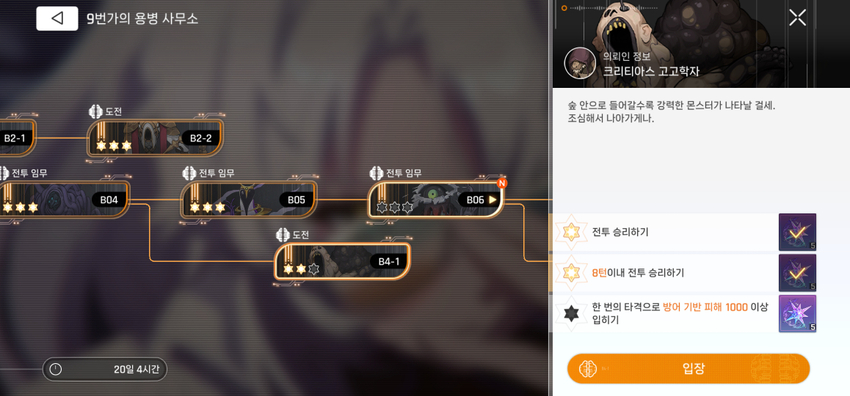Open challenge stage B4-1
The width and height of the screenshot is (850, 396).
[342, 262]
